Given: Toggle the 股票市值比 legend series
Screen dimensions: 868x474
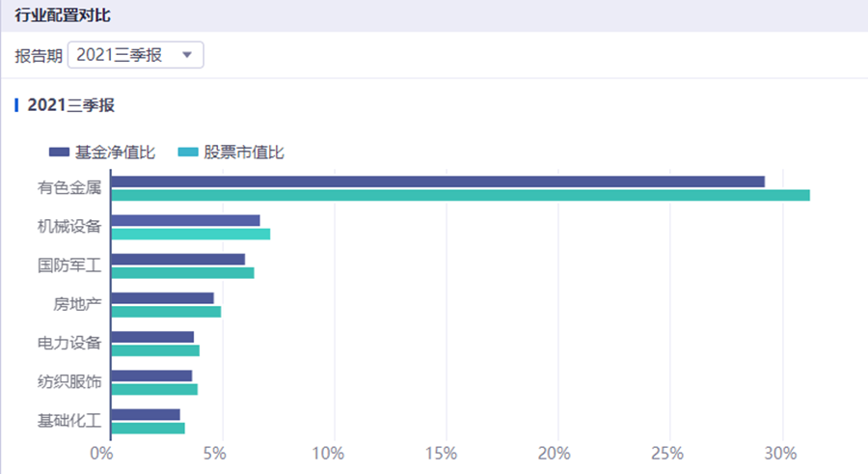Looking at the screenshot, I should [x=231, y=152].
